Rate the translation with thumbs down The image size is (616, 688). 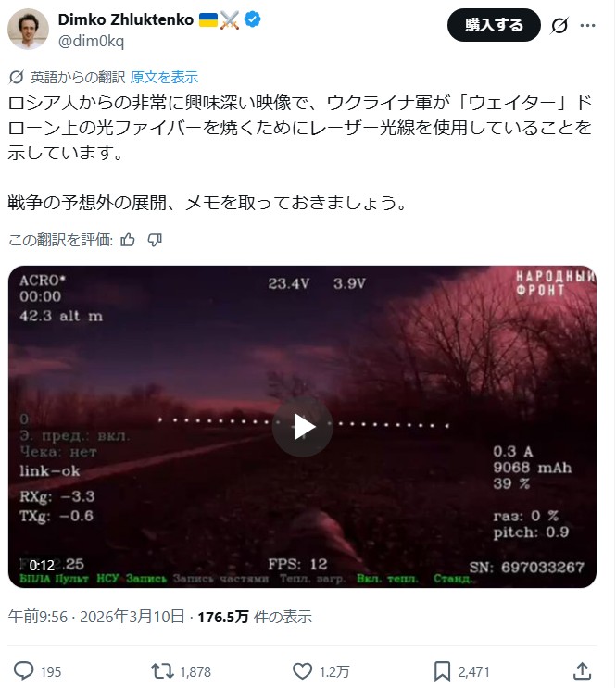[x=155, y=240]
